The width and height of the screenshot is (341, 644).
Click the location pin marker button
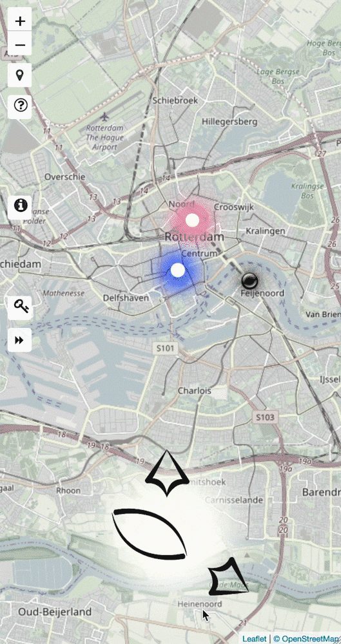tap(20, 75)
